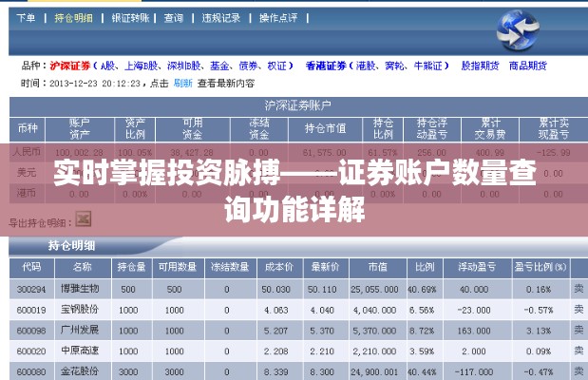Click 卖 sell for stock 300294

coord(579,289)
